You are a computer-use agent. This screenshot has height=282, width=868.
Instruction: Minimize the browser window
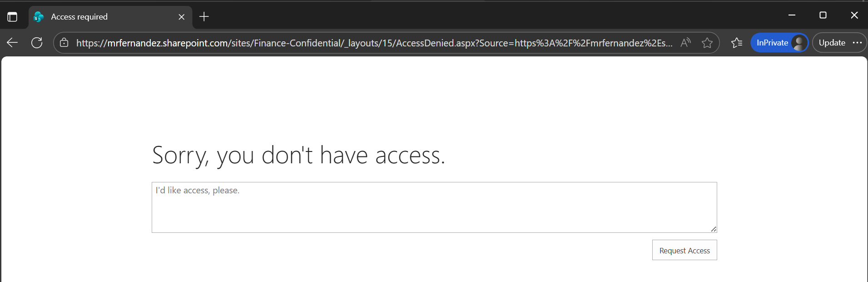[x=792, y=15]
